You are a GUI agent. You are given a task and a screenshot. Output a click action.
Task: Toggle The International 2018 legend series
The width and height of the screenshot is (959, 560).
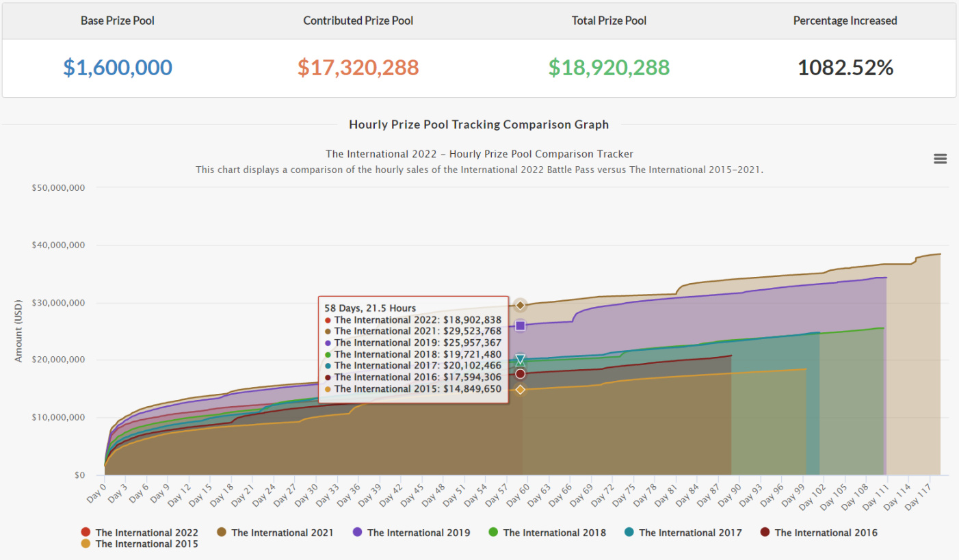[x=547, y=533]
